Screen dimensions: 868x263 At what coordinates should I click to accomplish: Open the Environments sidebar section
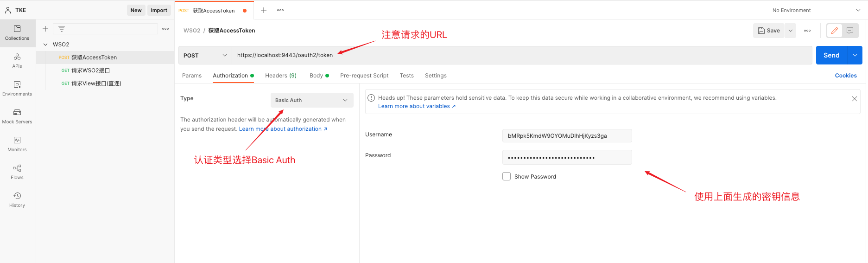(x=17, y=89)
